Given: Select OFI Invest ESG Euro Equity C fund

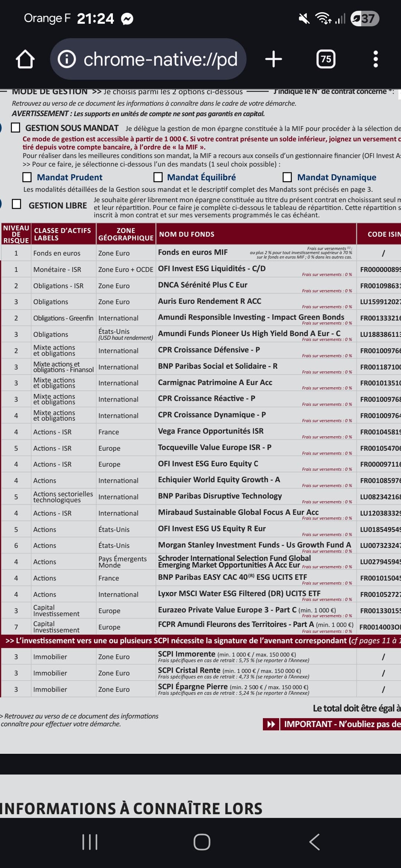Looking at the screenshot, I should [208, 463].
